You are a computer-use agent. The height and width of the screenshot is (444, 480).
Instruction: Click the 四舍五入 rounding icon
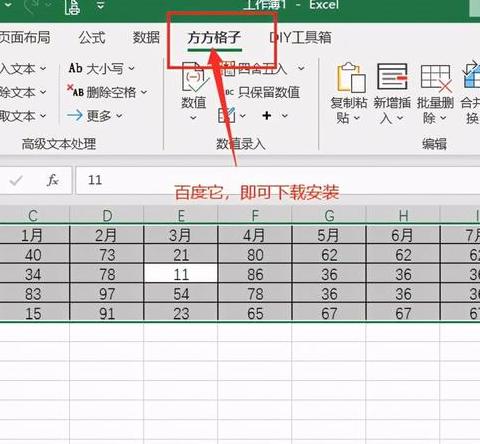tap(229, 68)
